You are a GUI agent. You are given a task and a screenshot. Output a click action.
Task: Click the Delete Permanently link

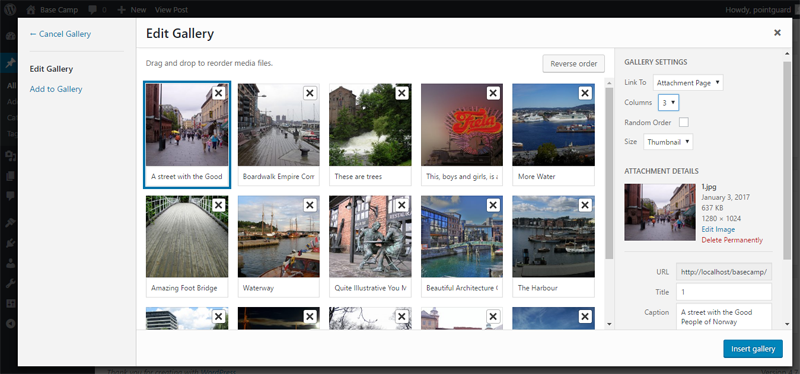(x=732, y=240)
